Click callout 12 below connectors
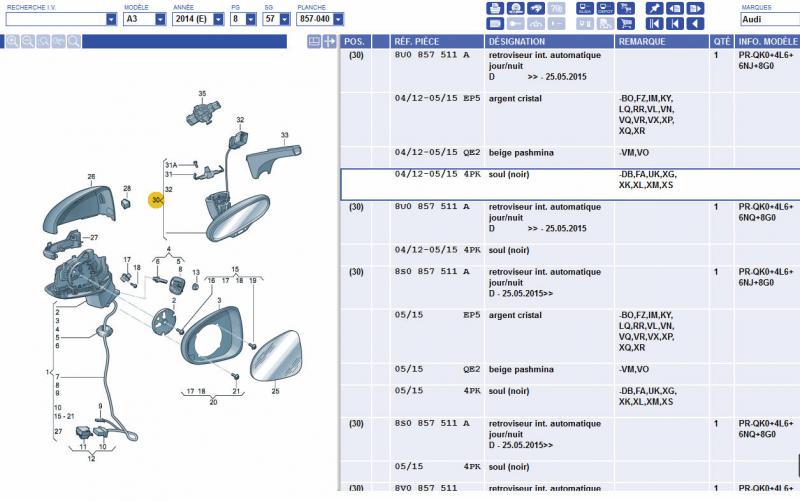Viewport: 800px width, 501px height. point(91,459)
